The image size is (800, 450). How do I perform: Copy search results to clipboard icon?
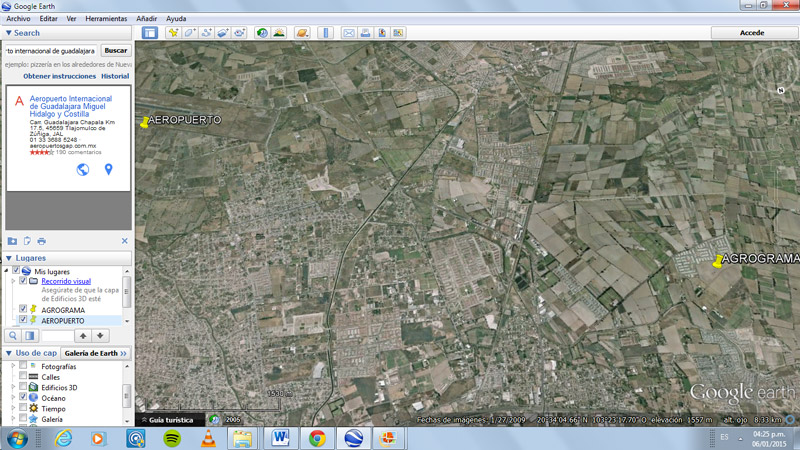[27, 241]
